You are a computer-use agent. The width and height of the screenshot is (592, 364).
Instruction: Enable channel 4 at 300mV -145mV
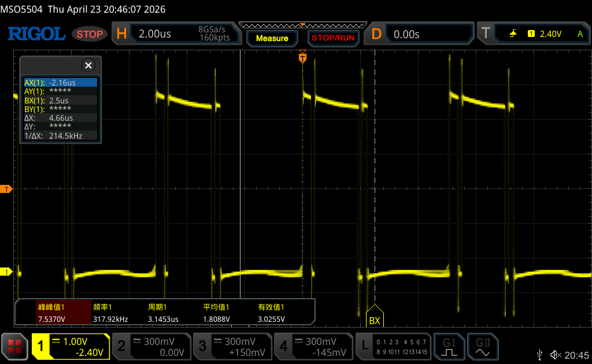pos(313,346)
